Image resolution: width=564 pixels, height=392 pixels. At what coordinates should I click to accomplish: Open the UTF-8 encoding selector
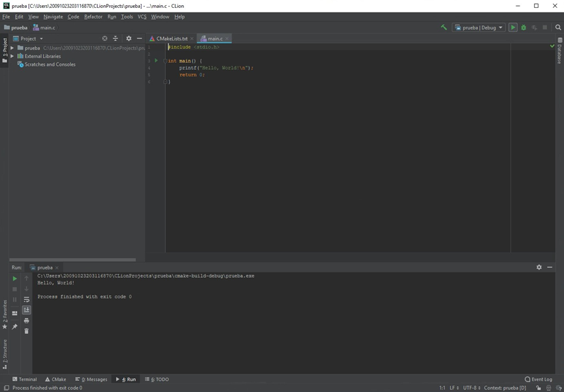tap(471, 387)
